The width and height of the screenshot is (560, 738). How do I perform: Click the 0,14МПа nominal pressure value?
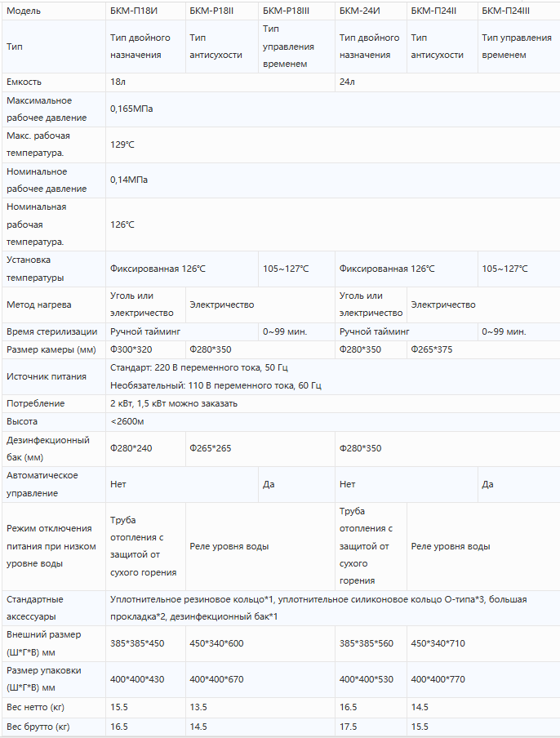[x=129, y=180]
